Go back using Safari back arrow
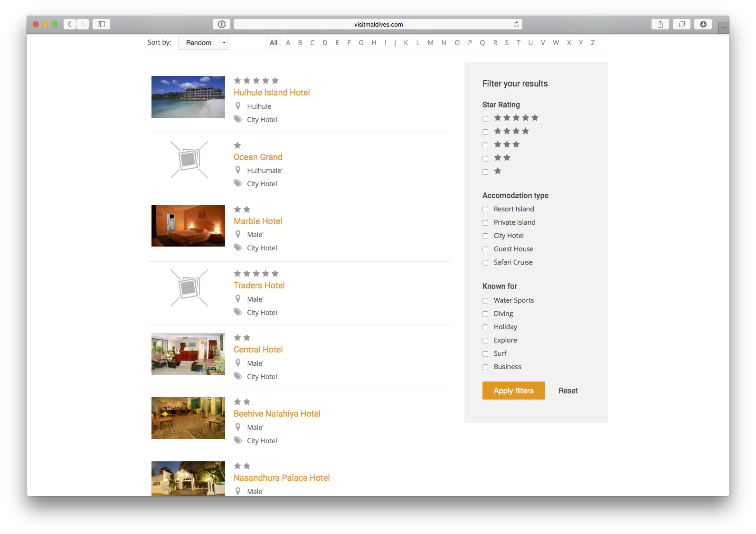This screenshot has height=534, width=756. (x=70, y=24)
